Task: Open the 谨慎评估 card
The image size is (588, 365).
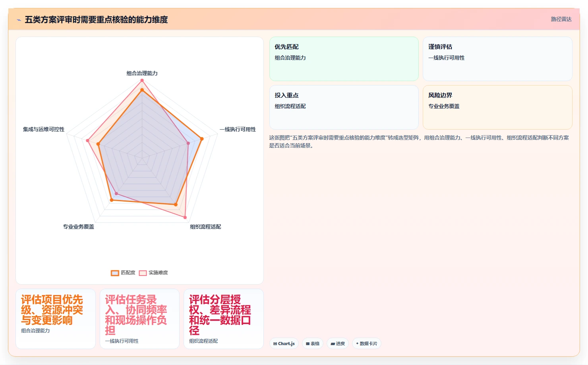Action: tap(497, 59)
